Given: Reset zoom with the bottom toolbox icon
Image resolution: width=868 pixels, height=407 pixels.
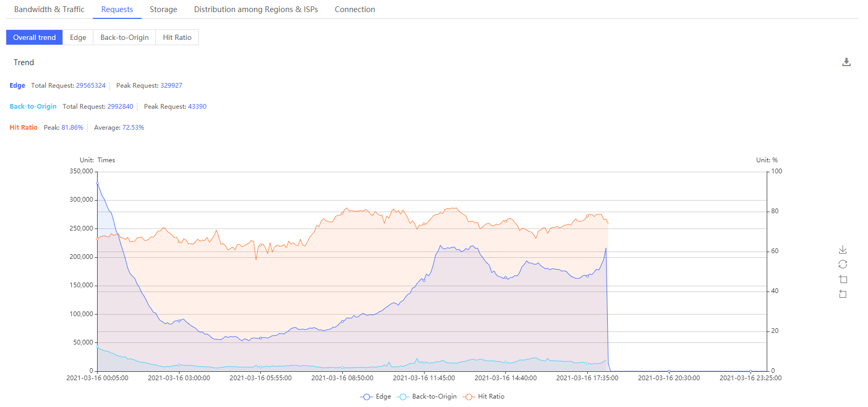Looking at the screenshot, I should 843,294.
